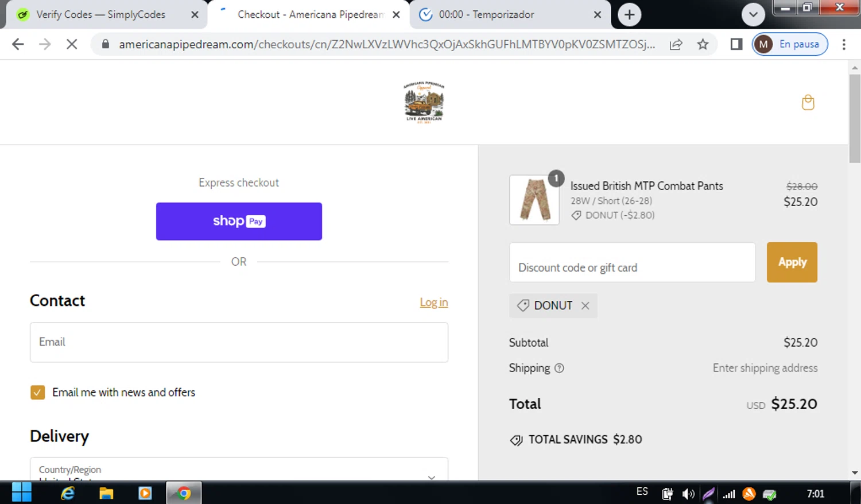Remove the DONUT discount code
The image size is (861, 504).
585,306
